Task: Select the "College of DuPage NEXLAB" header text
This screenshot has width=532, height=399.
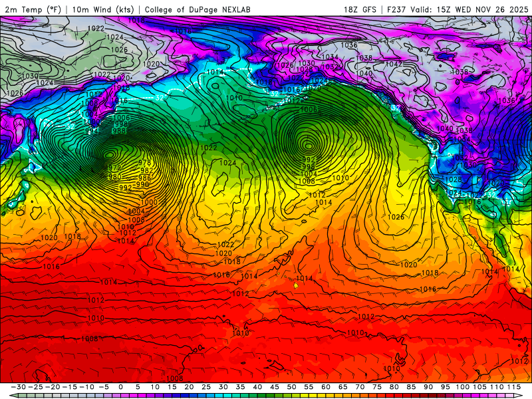Action: pyautogui.click(x=198, y=9)
